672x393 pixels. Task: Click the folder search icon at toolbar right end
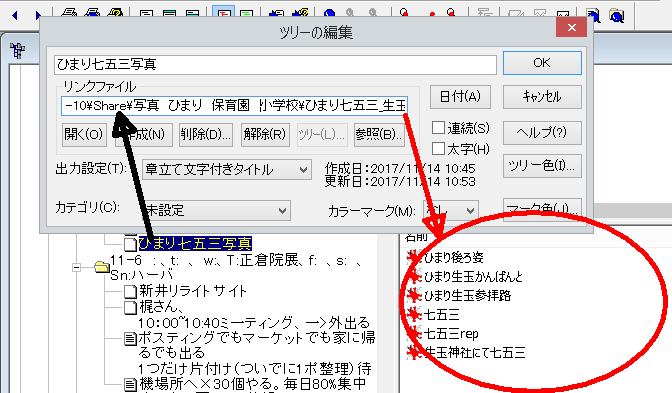(x=617, y=15)
